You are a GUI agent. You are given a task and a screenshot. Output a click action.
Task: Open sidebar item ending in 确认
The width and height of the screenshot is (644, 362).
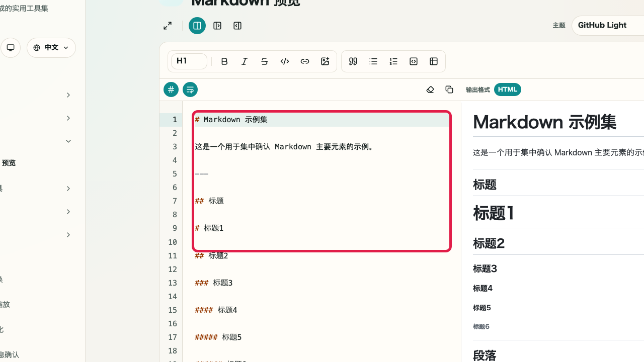(10, 355)
